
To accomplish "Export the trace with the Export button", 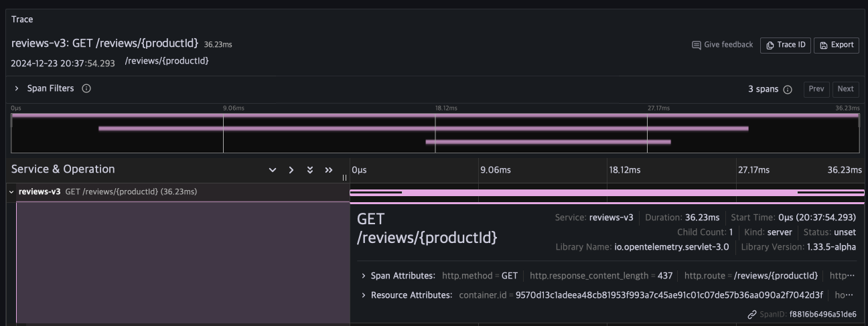I will click(836, 45).
